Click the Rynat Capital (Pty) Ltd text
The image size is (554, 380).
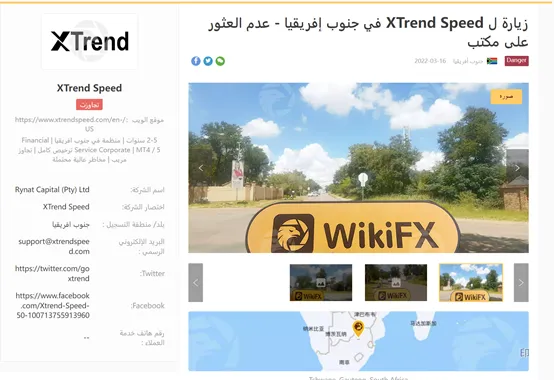coord(52,190)
